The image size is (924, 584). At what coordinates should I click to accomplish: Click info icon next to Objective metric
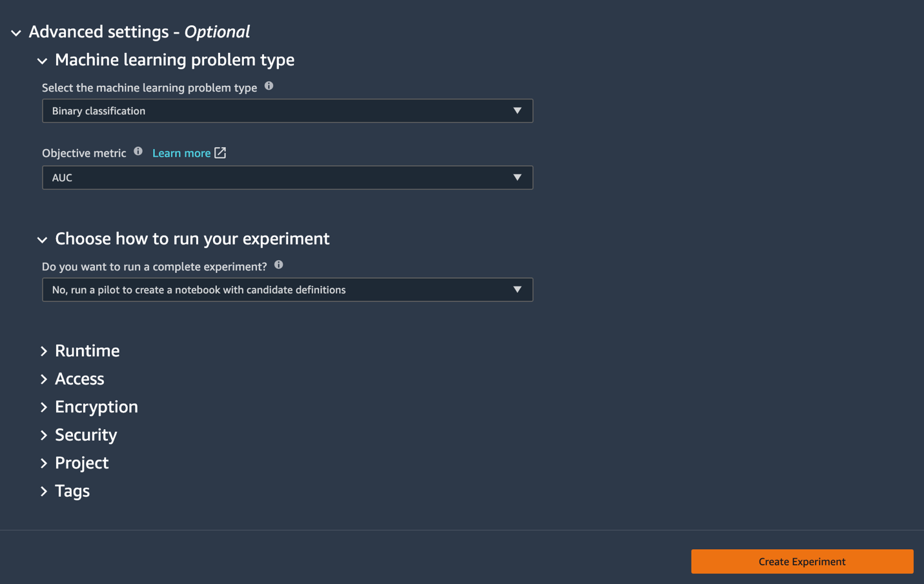138,152
